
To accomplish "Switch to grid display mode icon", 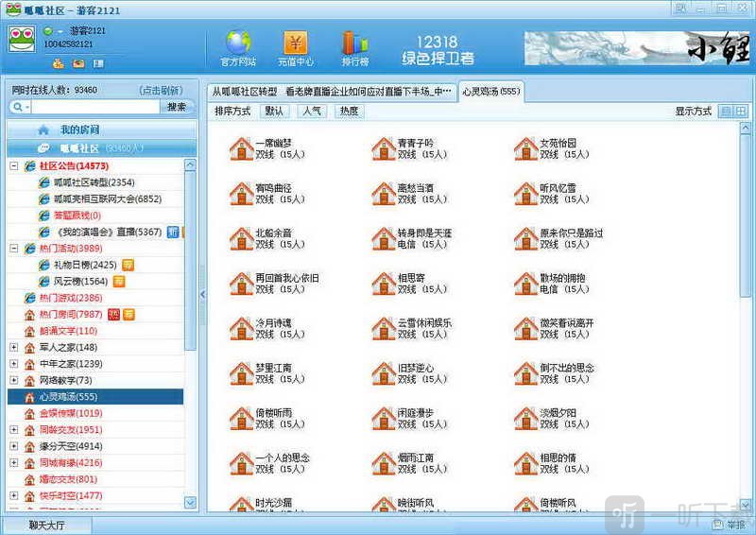I will pyautogui.click(x=741, y=112).
